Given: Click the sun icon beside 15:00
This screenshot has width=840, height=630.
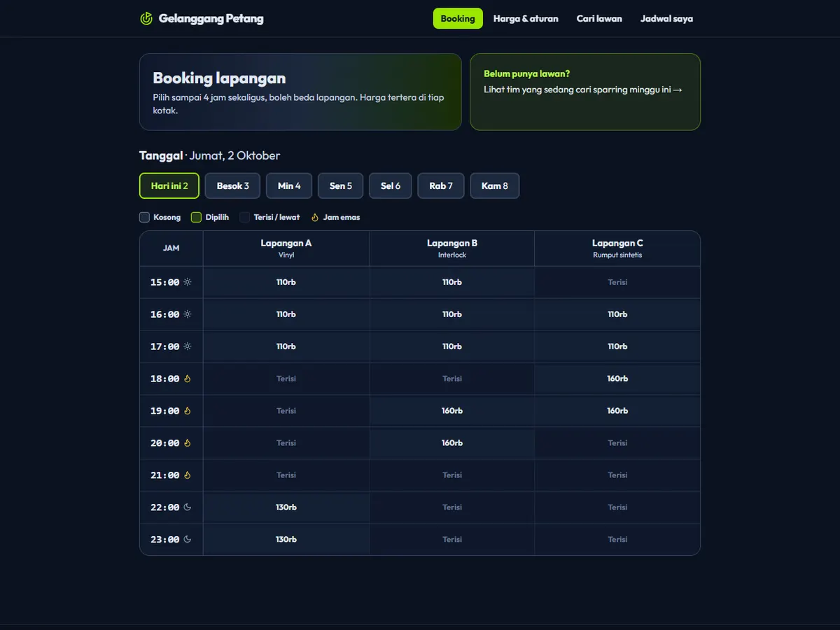Looking at the screenshot, I should [188, 282].
